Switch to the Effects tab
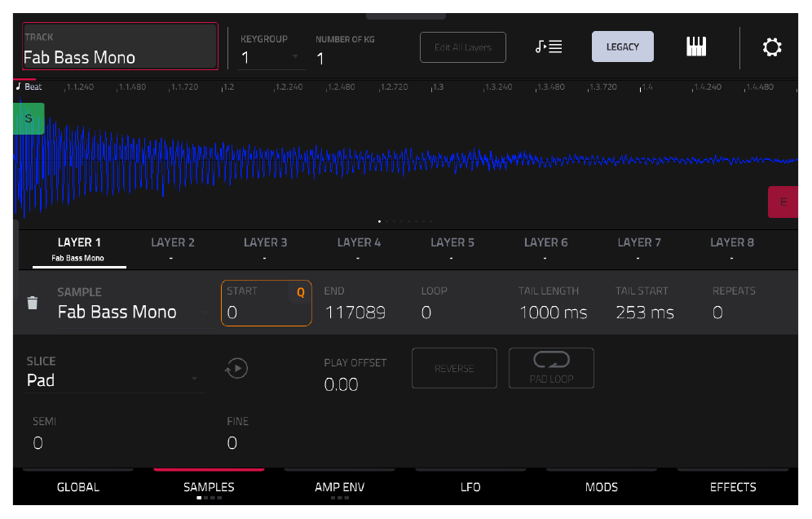812x519 pixels. pos(733,487)
